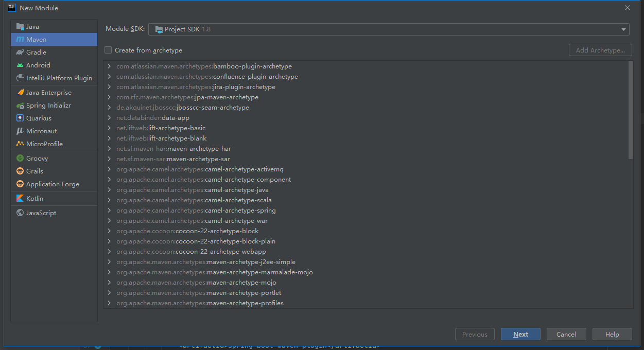Select the Groovy icon
The width and height of the screenshot is (644, 350).
point(20,159)
